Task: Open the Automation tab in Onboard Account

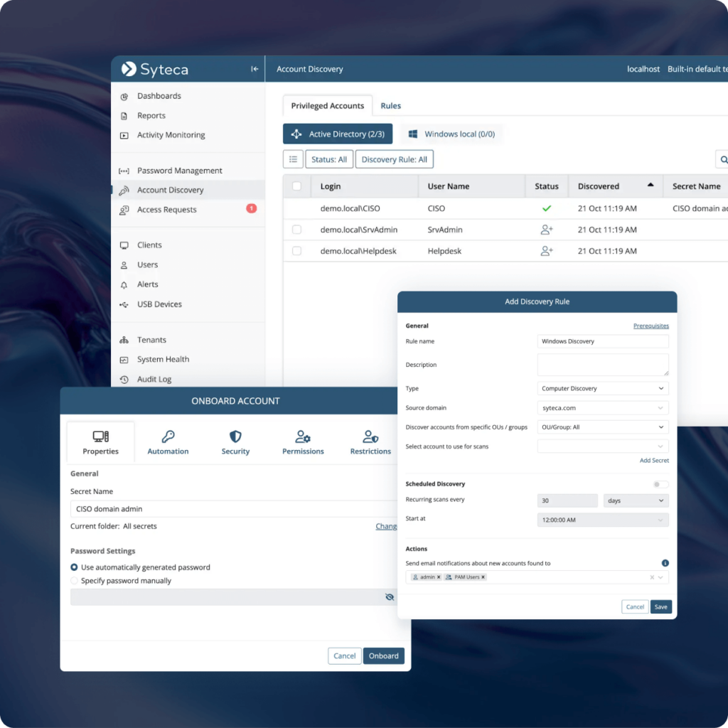Action: tap(168, 442)
